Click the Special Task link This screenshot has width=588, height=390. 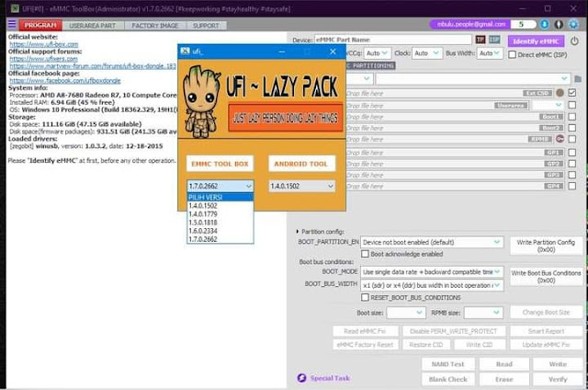[330, 378]
